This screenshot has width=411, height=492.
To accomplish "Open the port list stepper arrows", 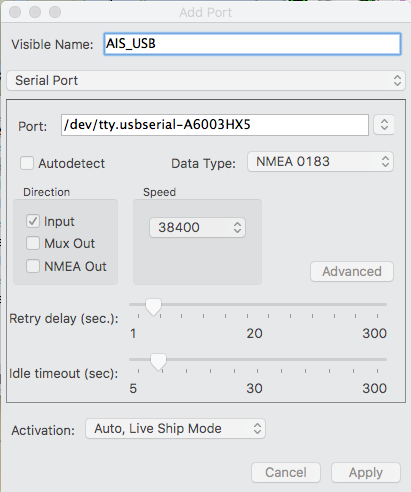I will point(384,125).
